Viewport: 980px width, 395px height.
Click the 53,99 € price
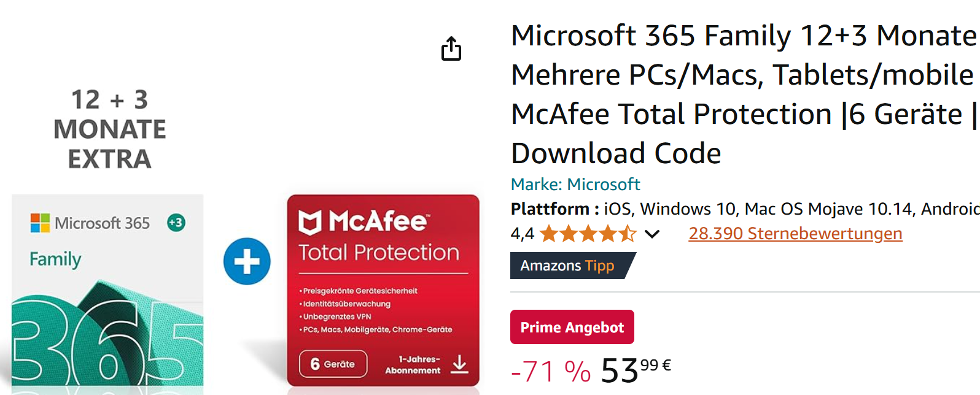[636, 370]
